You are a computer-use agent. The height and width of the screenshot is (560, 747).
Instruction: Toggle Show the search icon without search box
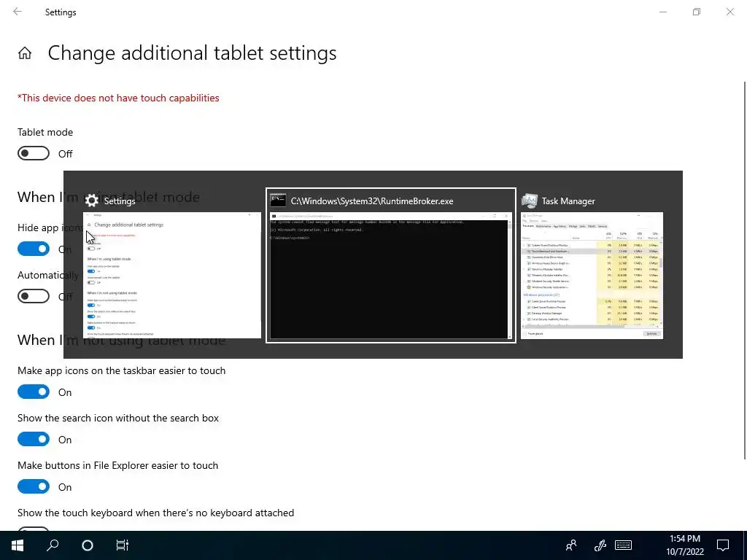click(x=34, y=439)
